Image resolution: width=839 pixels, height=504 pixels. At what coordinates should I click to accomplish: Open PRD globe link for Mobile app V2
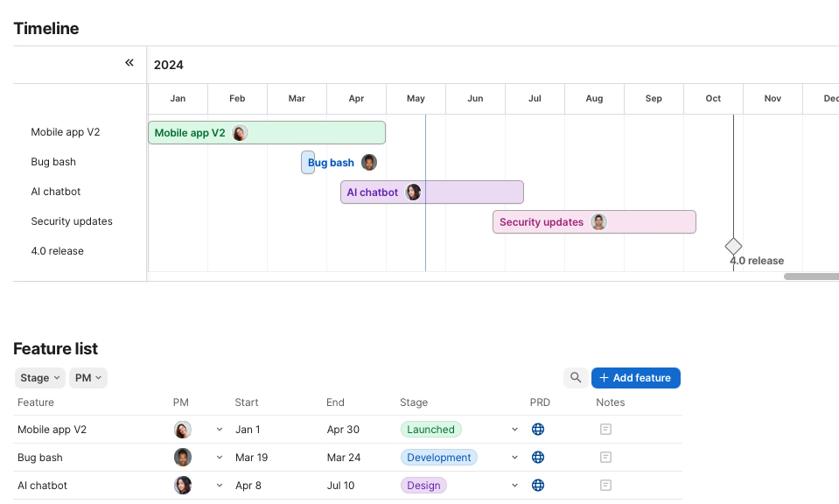tap(538, 430)
